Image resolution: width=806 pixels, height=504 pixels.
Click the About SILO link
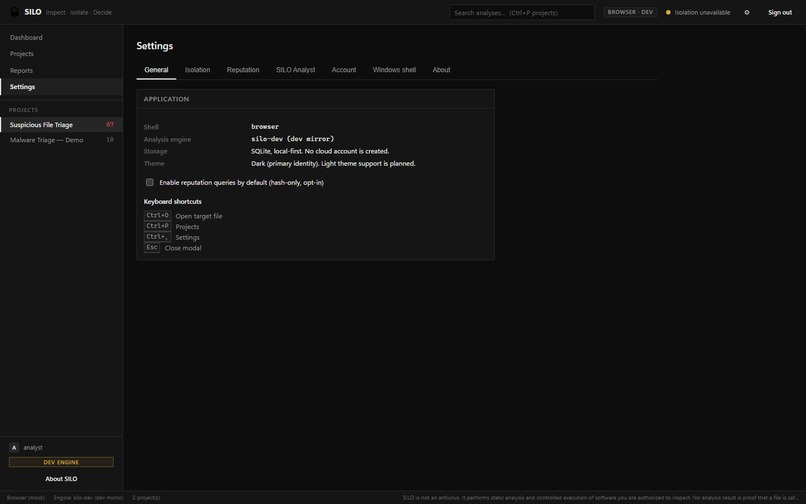(x=61, y=479)
